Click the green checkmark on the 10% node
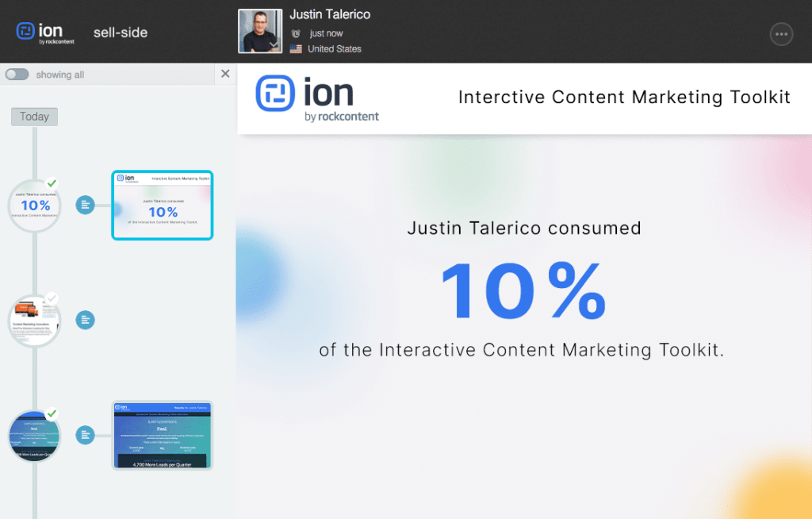The height and width of the screenshot is (519, 812). (52, 183)
